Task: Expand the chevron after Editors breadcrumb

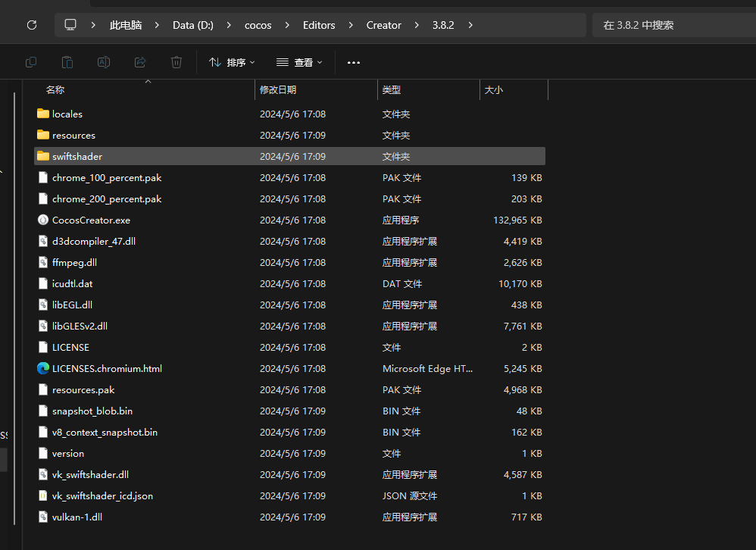Action: 351,25
